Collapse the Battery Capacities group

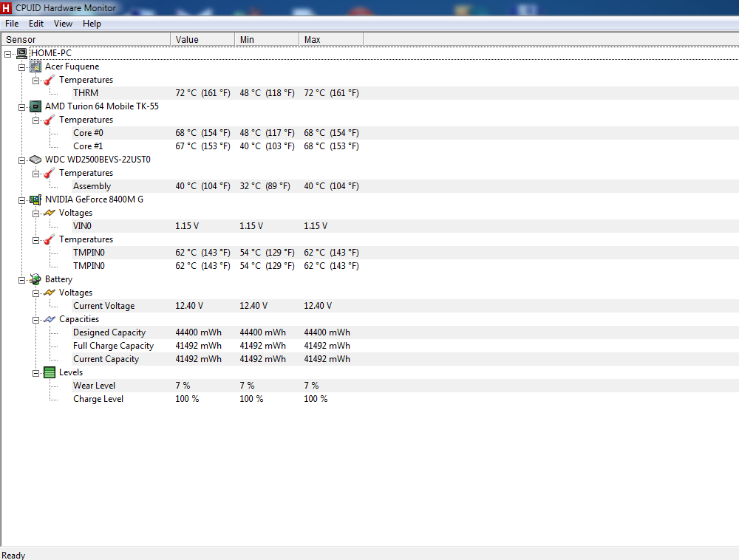[x=35, y=321]
